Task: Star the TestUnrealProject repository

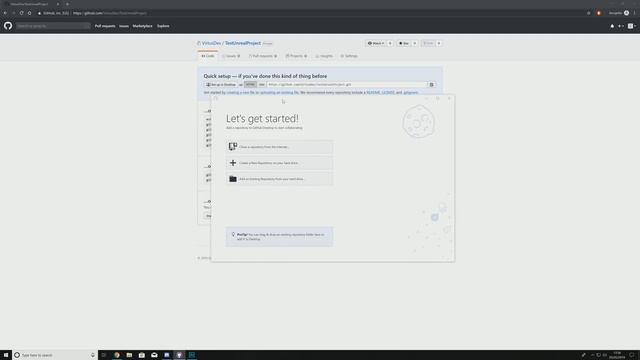Action: [404, 43]
